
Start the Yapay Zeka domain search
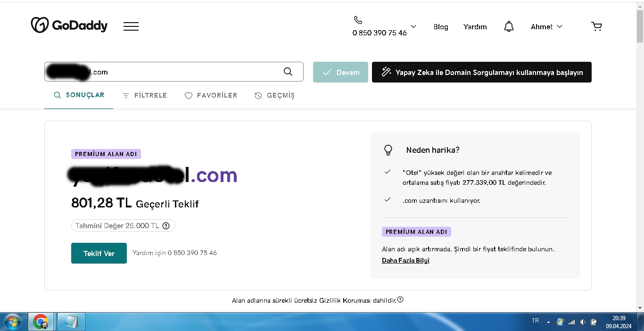[482, 72]
